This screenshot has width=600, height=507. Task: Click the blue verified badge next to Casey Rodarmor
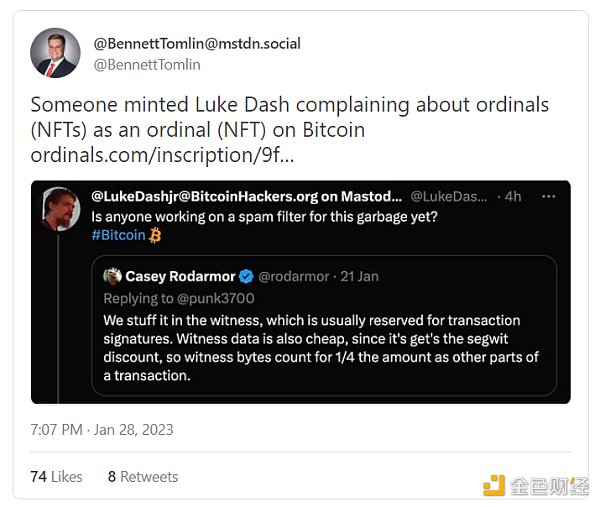[x=246, y=276]
